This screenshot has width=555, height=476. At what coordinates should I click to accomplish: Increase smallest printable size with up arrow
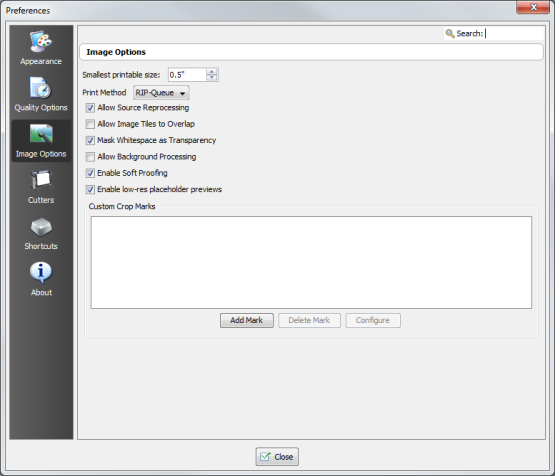click(x=212, y=71)
